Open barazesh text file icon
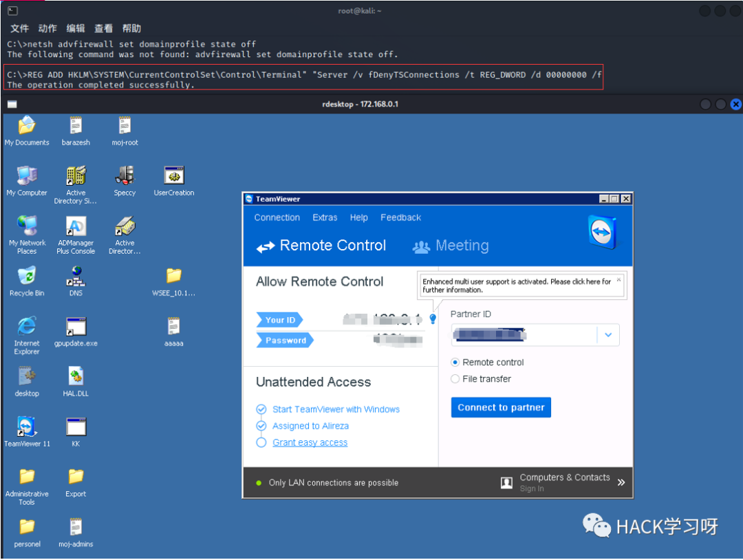 (x=76, y=126)
